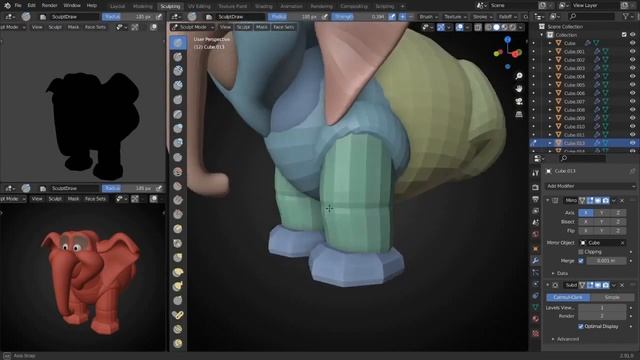Open the Tool properties tab (wrench and screwdriver)
This screenshot has height=360, width=640.
click(x=536, y=173)
